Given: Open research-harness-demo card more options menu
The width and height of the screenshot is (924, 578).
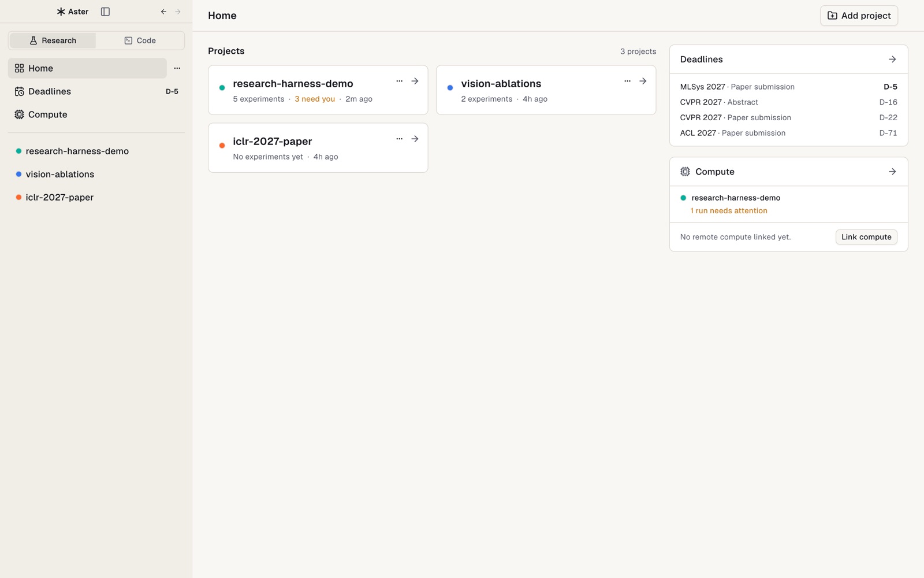Looking at the screenshot, I should 399,81.
